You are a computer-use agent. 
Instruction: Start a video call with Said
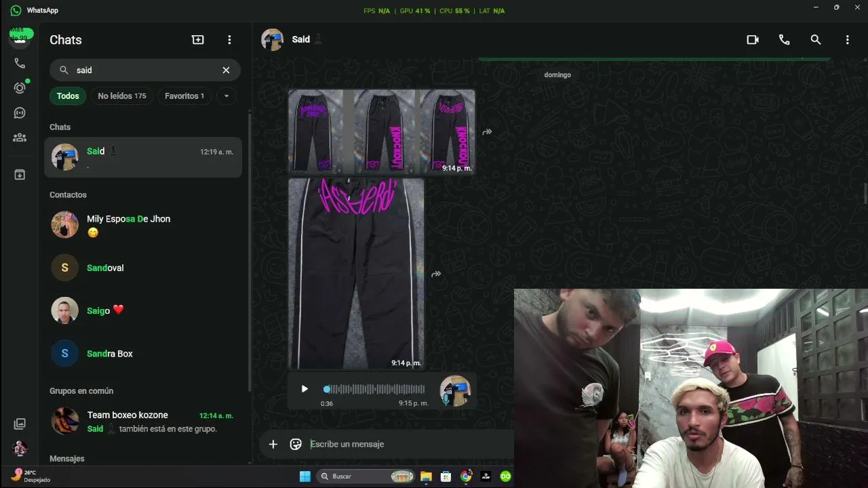(x=753, y=40)
